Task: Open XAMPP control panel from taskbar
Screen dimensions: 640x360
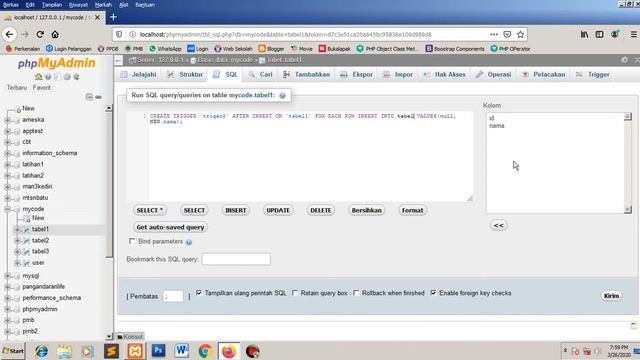Action: click(x=135, y=351)
